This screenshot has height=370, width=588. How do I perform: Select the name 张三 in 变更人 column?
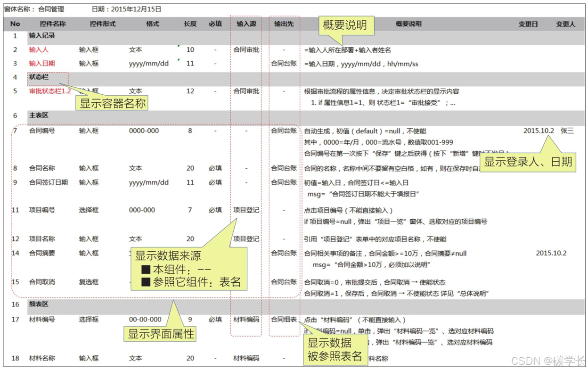(567, 131)
